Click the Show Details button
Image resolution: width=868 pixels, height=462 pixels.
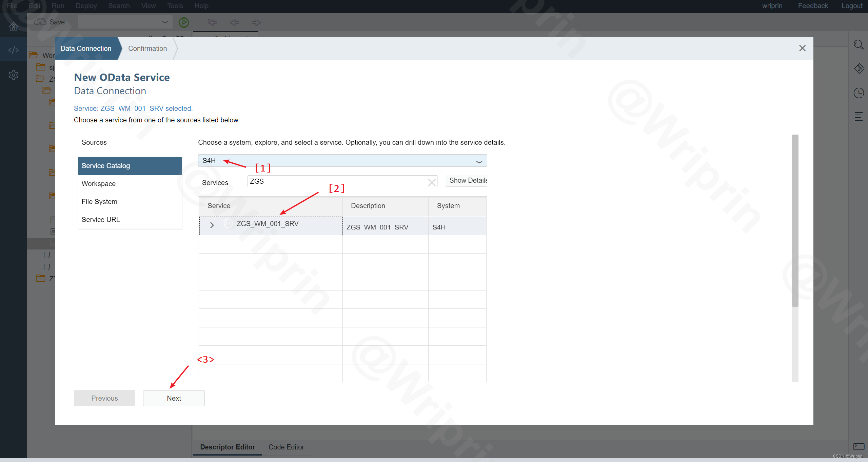[x=467, y=180]
